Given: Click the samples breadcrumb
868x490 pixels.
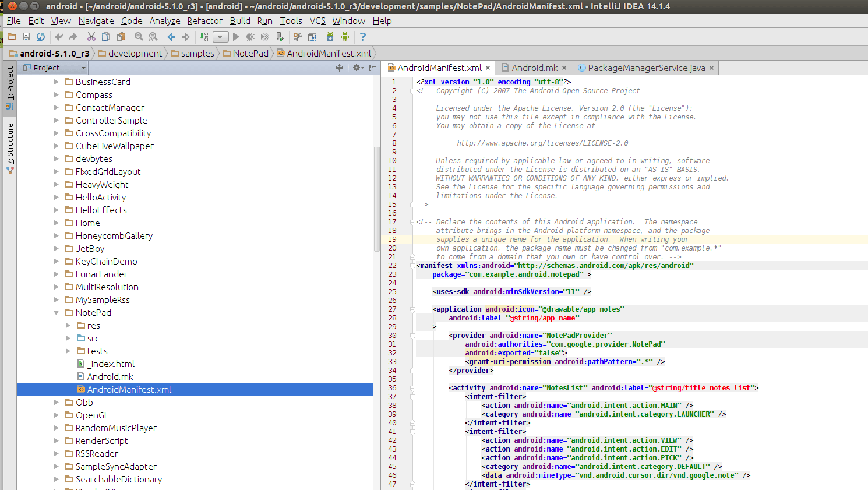Looking at the screenshot, I should [197, 54].
